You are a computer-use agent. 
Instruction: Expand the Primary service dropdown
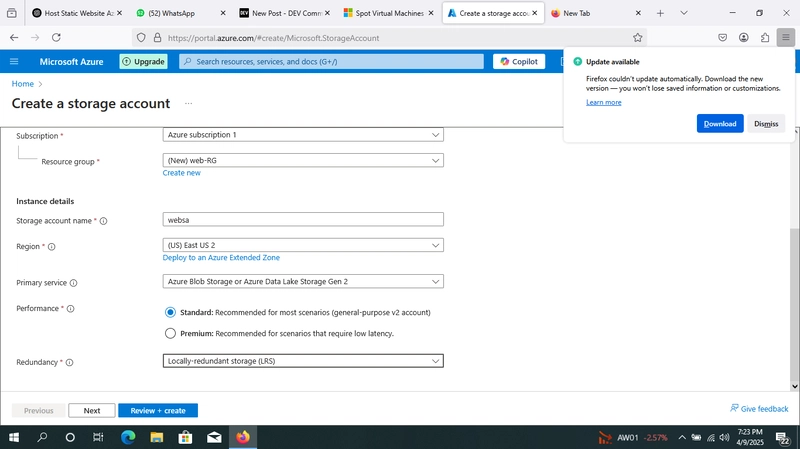303,281
